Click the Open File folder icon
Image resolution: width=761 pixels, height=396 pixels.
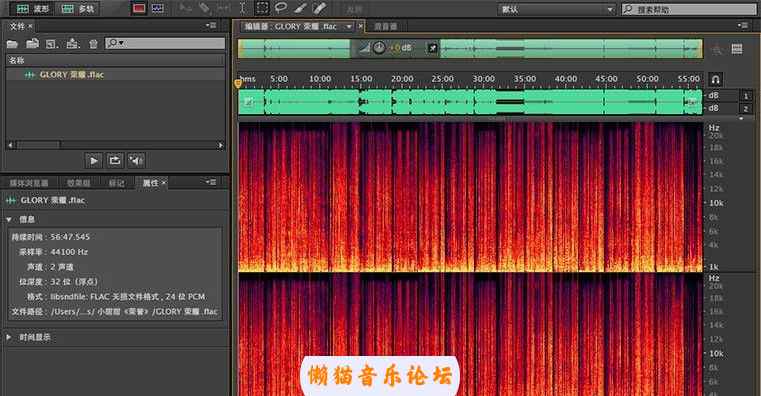(12, 44)
